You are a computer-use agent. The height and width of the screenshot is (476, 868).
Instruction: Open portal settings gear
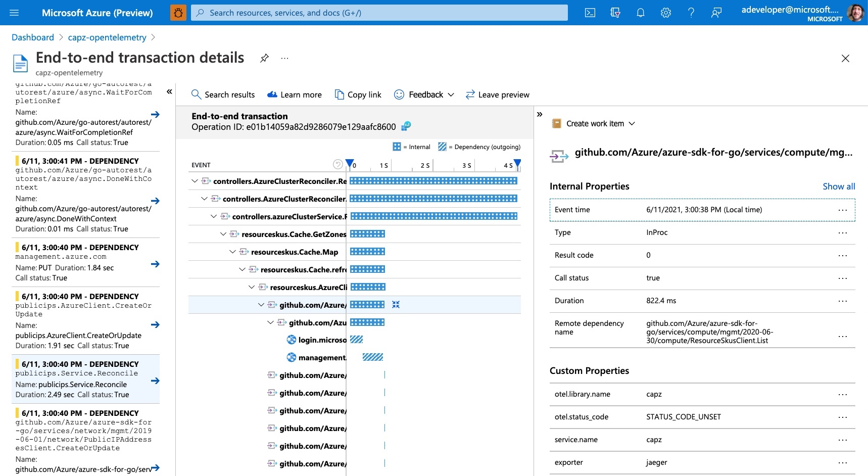[666, 13]
